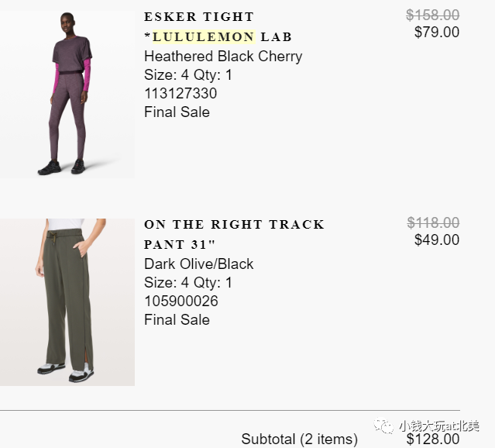This screenshot has width=495, height=448.
Task: Click the item number 105900026
Action: coord(181,301)
